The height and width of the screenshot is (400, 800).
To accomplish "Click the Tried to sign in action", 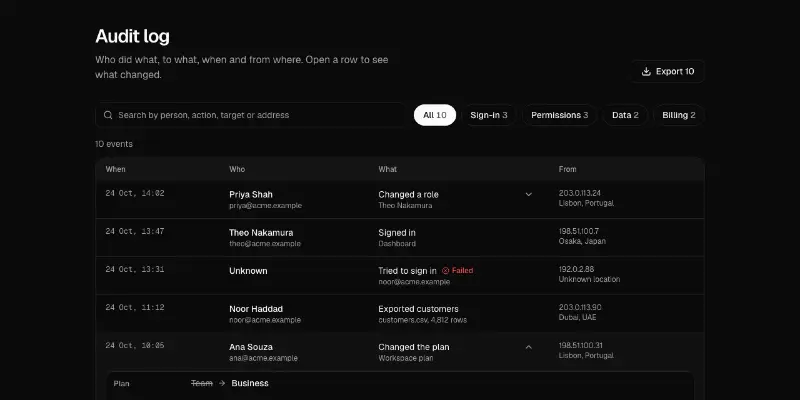I will [407, 271].
